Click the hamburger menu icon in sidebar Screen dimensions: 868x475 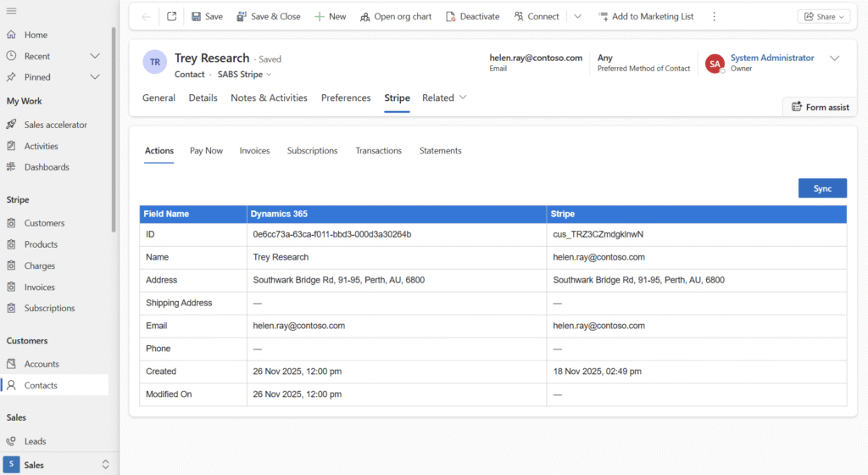click(x=11, y=9)
